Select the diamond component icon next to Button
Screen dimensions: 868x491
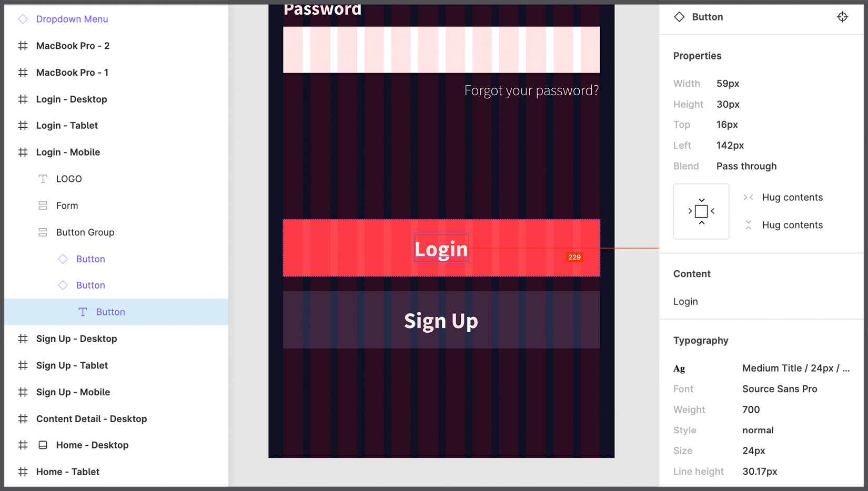(x=63, y=259)
